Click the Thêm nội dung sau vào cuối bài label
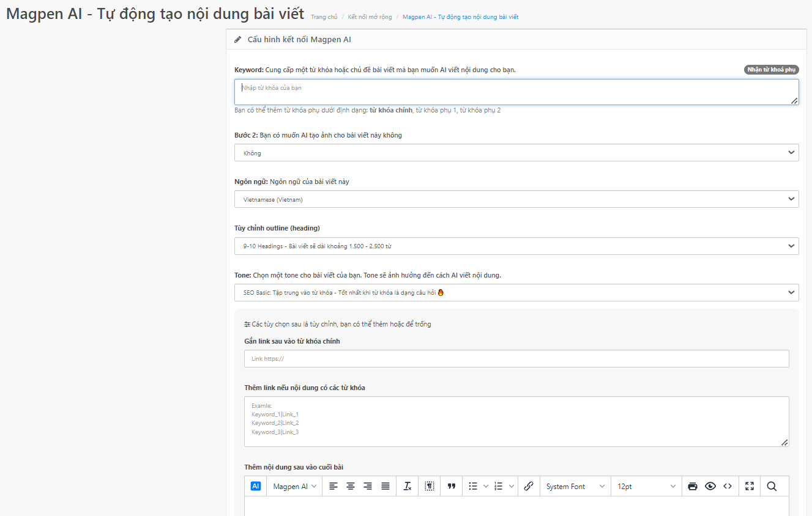 click(x=294, y=467)
